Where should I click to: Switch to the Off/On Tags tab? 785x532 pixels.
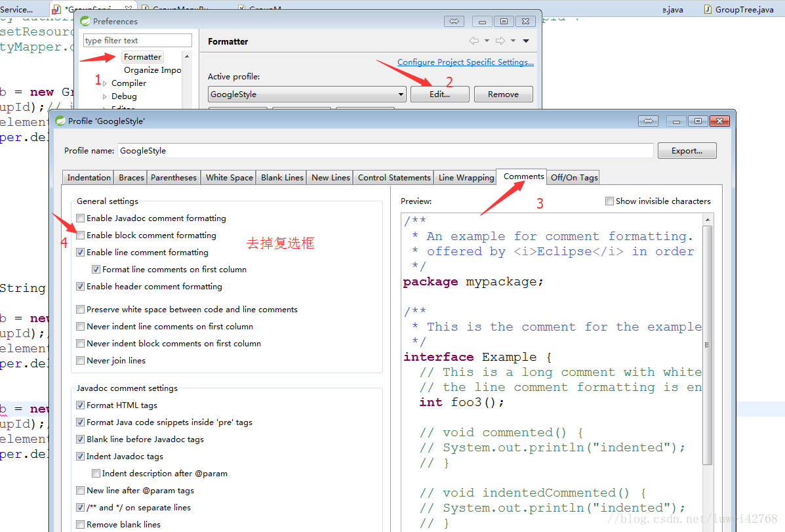click(574, 177)
